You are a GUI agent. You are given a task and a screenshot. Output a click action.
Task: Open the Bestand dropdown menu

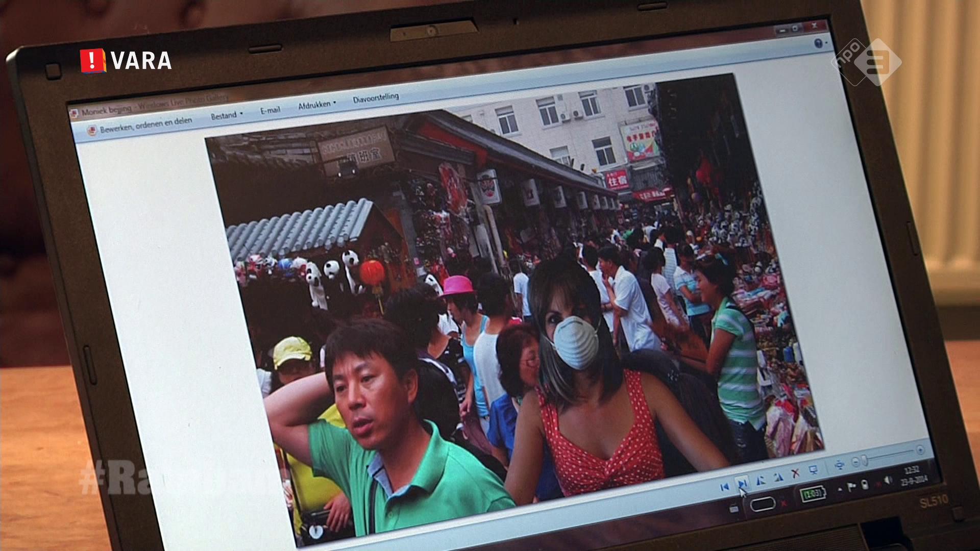point(227,116)
